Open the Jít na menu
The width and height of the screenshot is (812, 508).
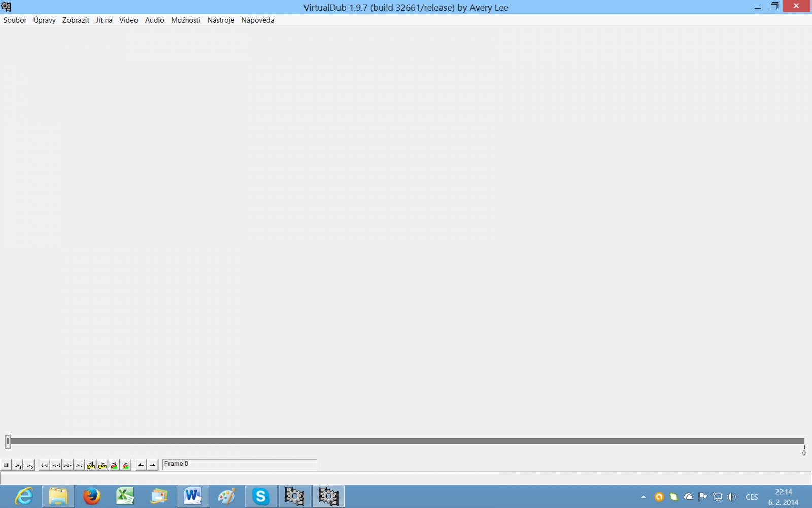[x=104, y=20]
